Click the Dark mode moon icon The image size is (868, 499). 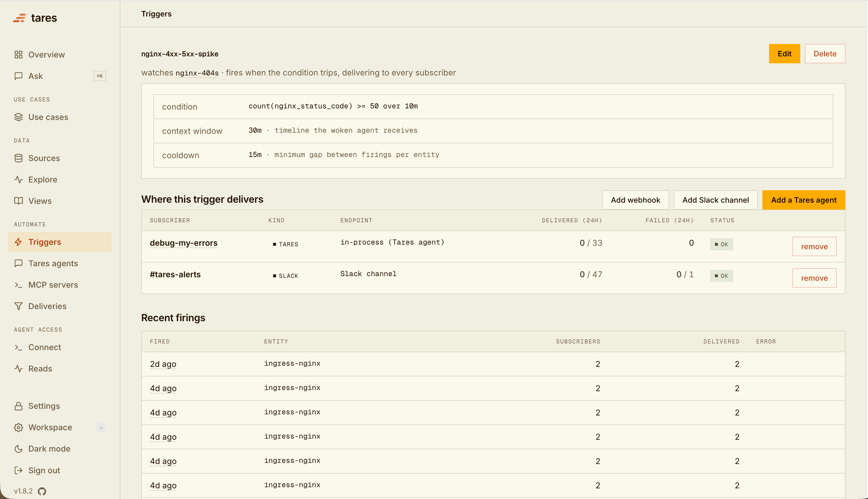[19, 449]
